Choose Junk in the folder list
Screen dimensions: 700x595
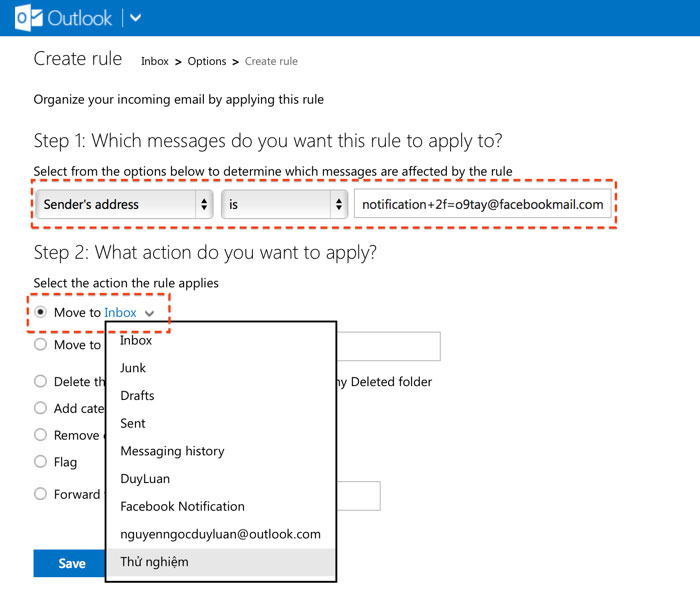(221, 368)
